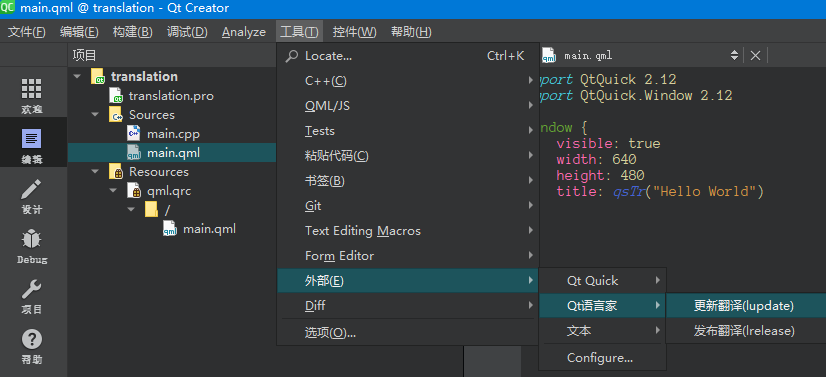826x377 pixels.
Task: Run 发布翻译(lrelease)
Action: (x=746, y=331)
